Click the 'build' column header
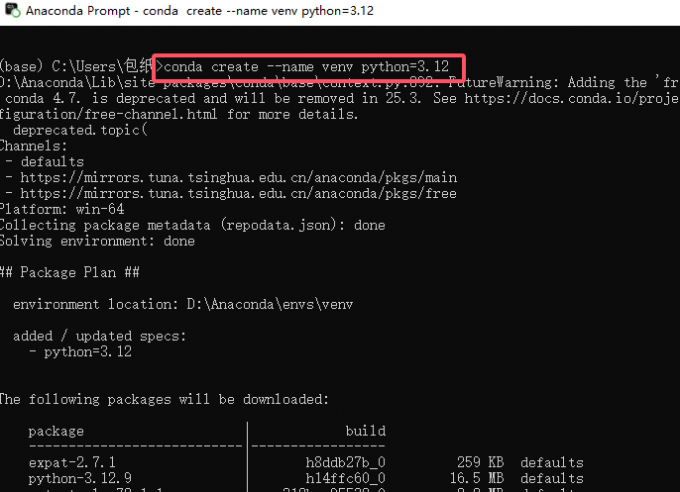Image resolution: width=680 pixels, height=492 pixels. point(366,431)
